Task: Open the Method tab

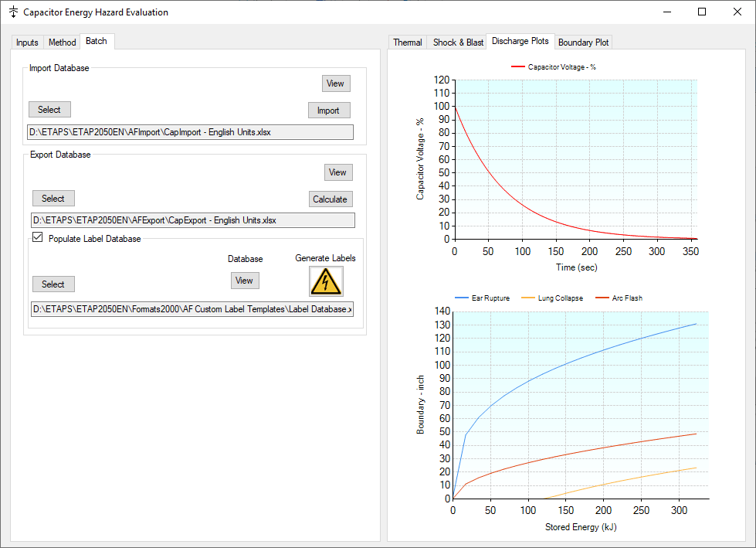Action: click(62, 42)
